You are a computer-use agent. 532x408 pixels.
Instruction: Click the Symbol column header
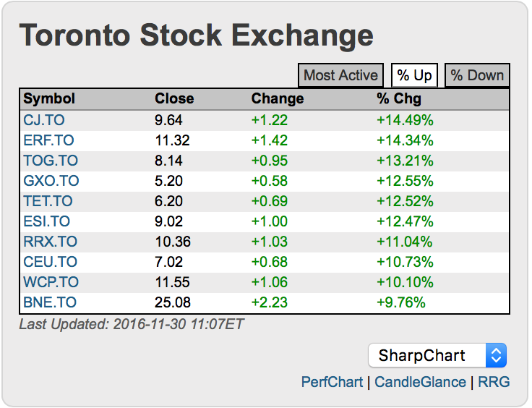coord(49,99)
